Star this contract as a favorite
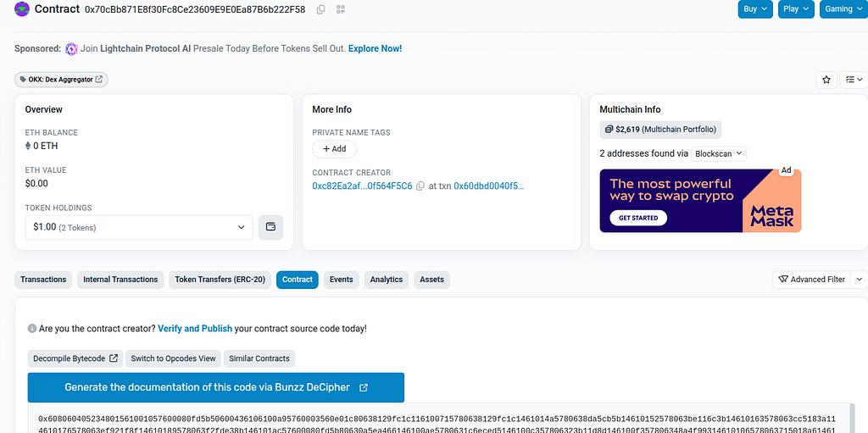Viewport: 868px width, 433px height. (x=826, y=80)
